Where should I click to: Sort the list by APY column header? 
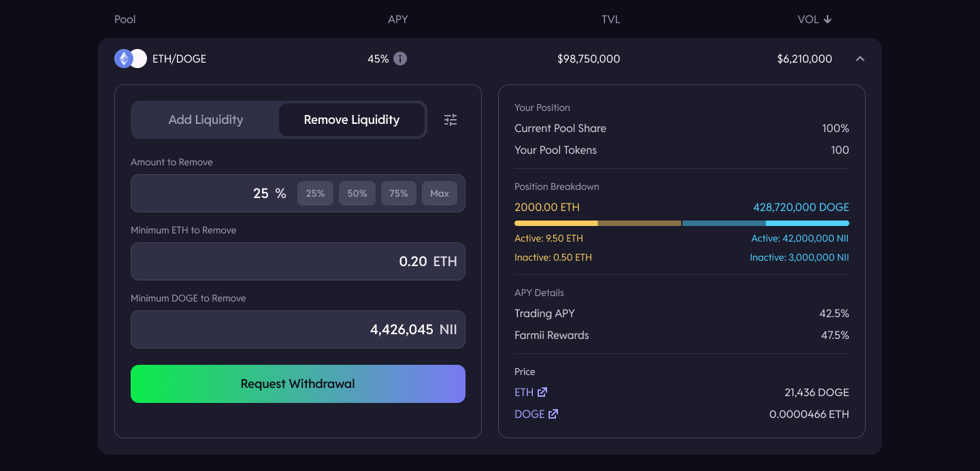click(x=397, y=19)
